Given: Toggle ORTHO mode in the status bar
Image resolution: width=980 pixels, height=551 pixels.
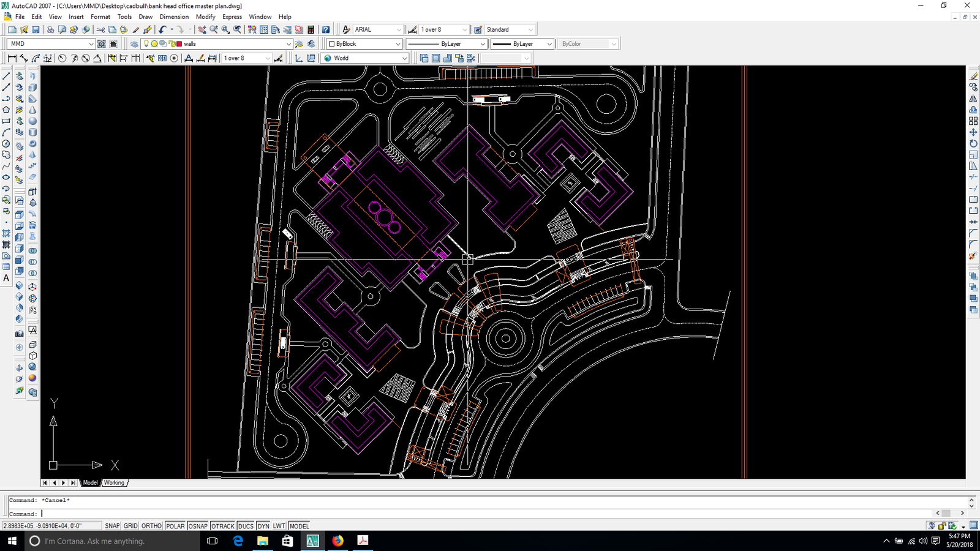Looking at the screenshot, I should coord(151,526).
